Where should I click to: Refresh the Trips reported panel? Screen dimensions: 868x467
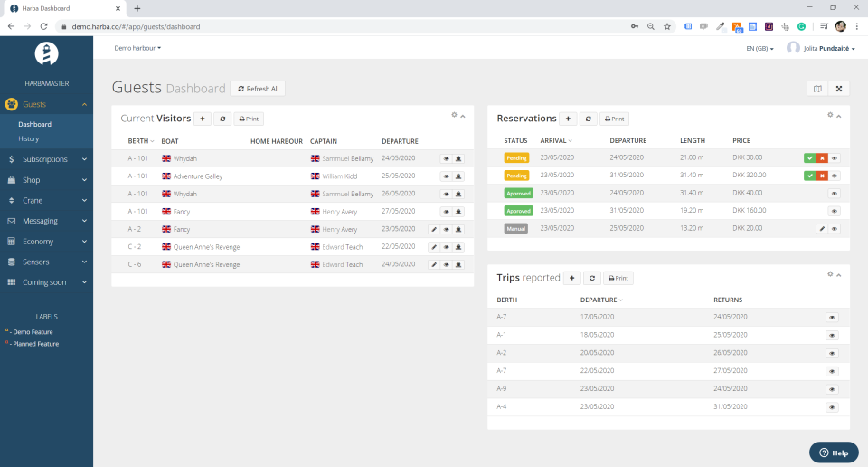click(591, 278)
